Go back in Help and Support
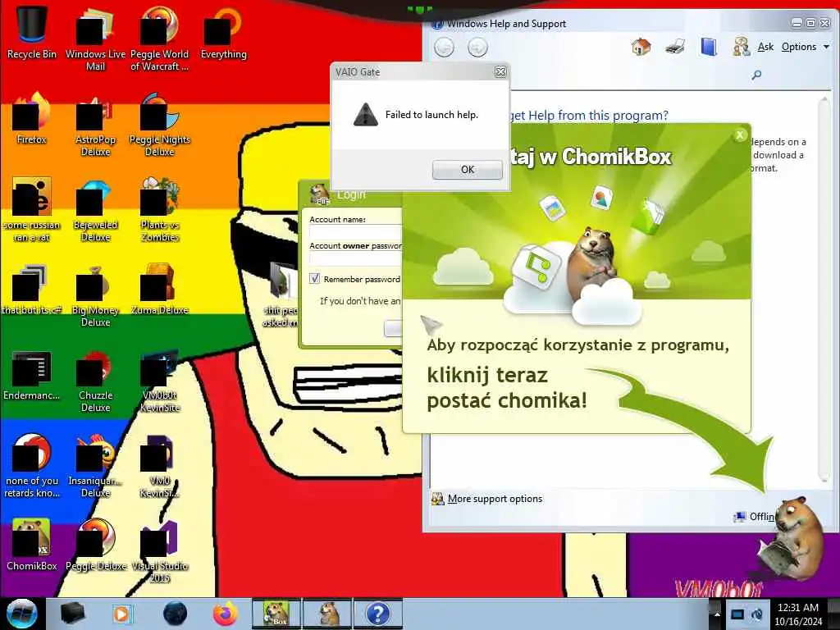The height and width of the screenshot is (630, 840). (x=444, y=48)
